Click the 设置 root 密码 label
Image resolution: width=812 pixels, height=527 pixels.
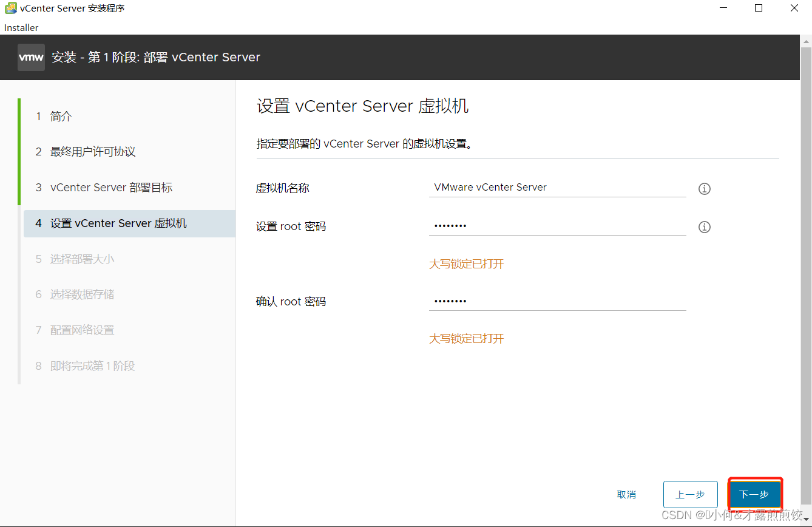point(291,226)
